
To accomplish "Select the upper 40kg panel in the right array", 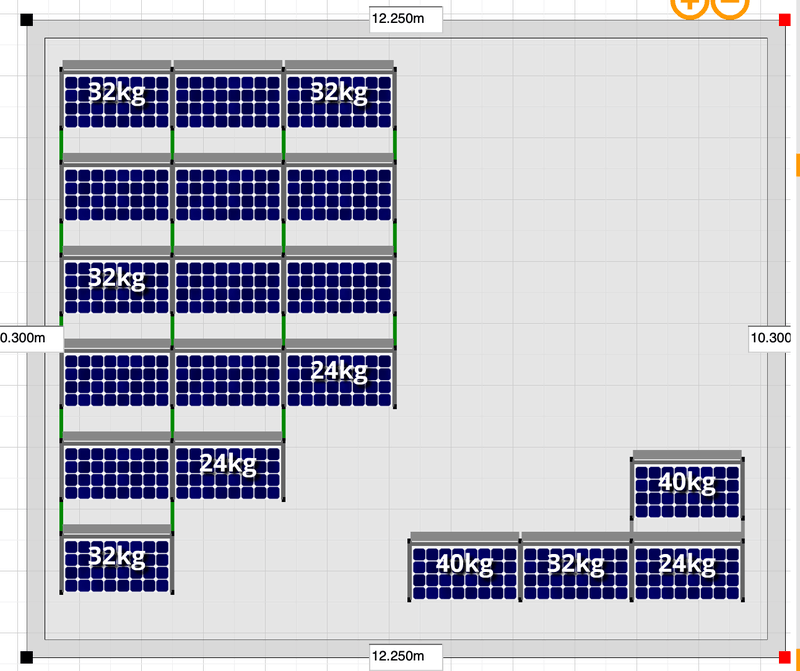I will [x=687, y=491].
